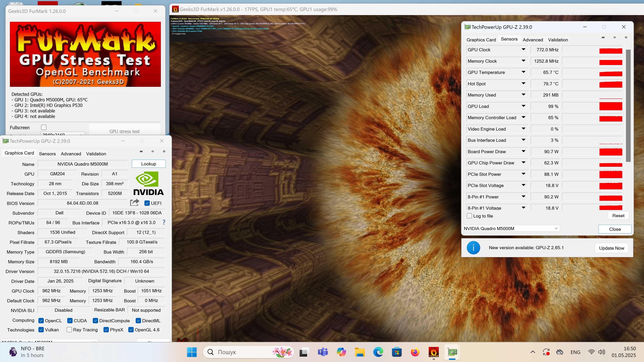The height and width of the screenshot is (362, 644).
Task: Toggle the Ray Tracing checkbox
Action: tap(69, 330)
